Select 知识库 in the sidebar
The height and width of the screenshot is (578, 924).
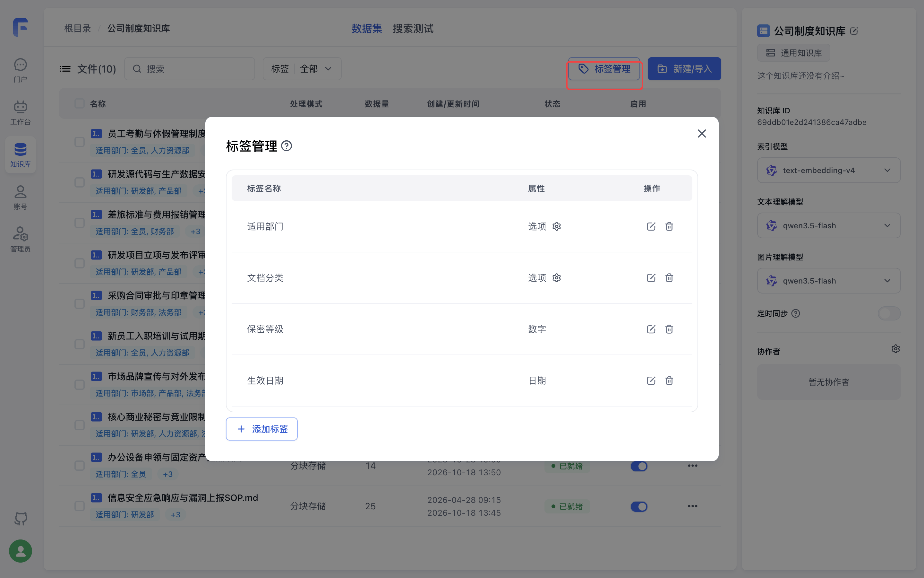point(20,155)
